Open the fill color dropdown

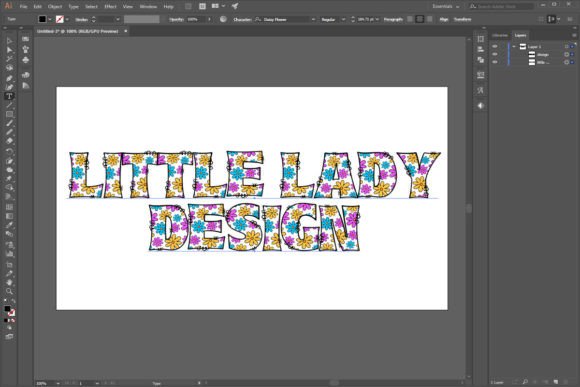point(50,19)
